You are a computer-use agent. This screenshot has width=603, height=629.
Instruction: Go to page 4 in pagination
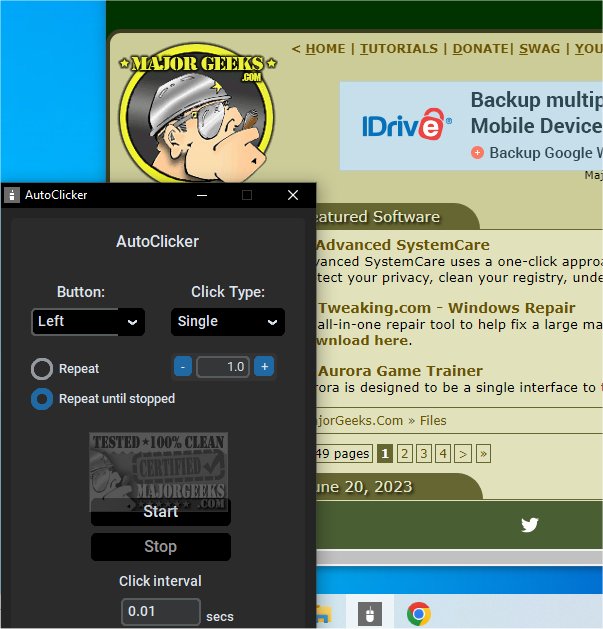tap(443, 454)
